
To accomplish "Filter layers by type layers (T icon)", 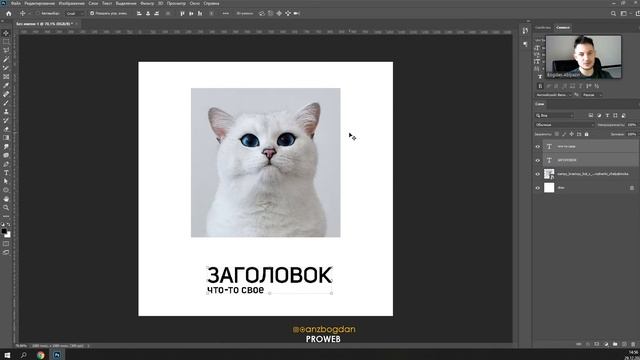I will click(x=607, y=116).
